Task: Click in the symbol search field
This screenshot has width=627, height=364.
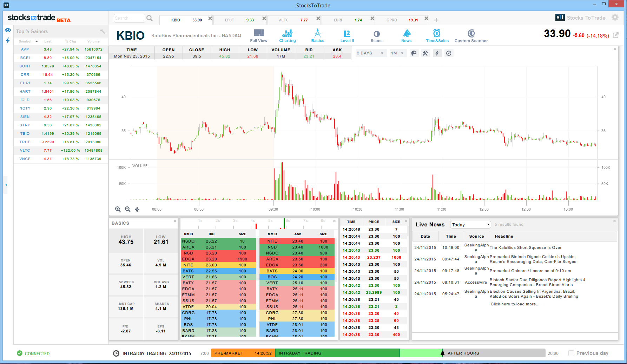Action: click(130, 18)
